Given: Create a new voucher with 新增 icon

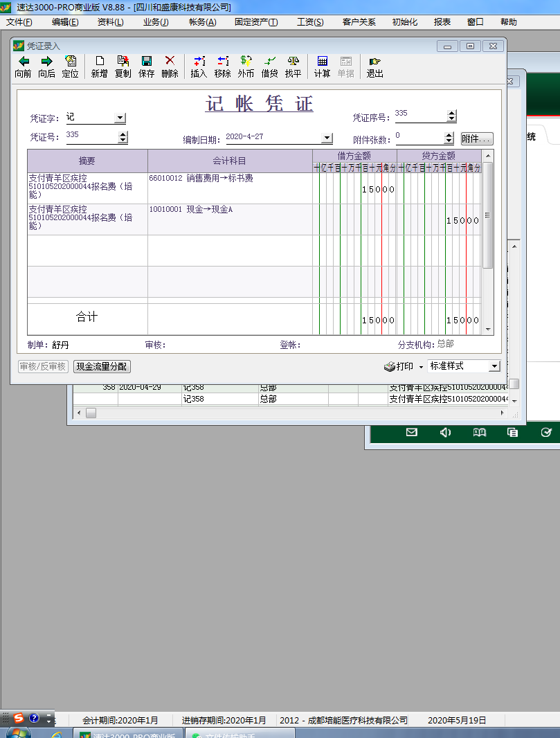Looking at the screenshot, I should (100, 62).
